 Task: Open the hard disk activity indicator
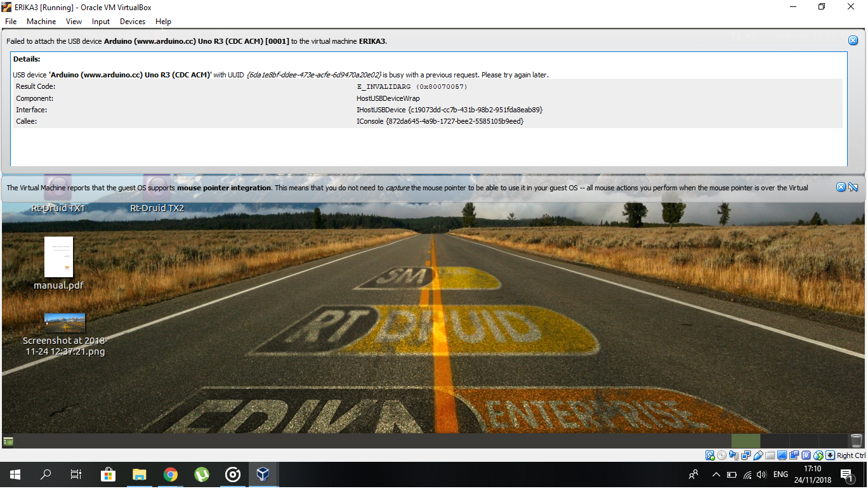tap(710, 455)
